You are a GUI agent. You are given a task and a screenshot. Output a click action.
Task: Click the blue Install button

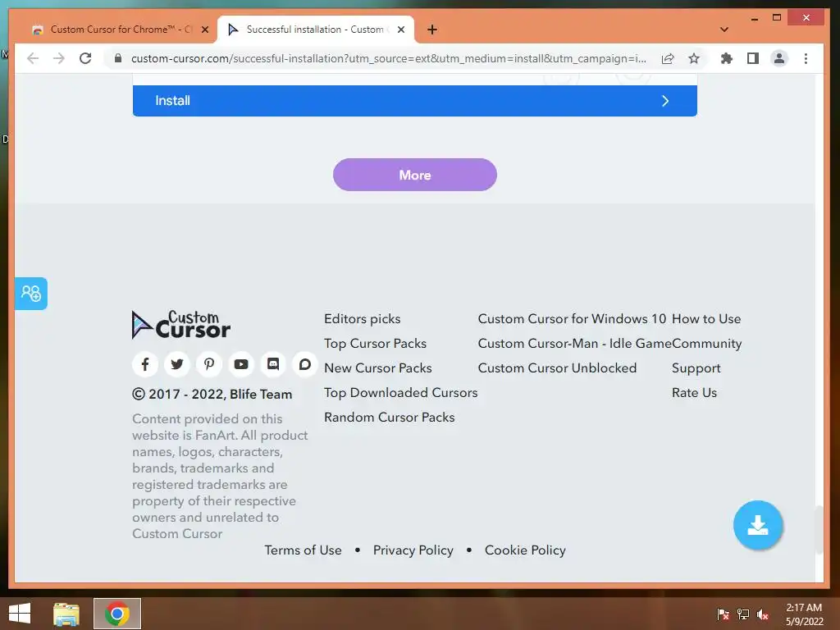tap(414, 101)
